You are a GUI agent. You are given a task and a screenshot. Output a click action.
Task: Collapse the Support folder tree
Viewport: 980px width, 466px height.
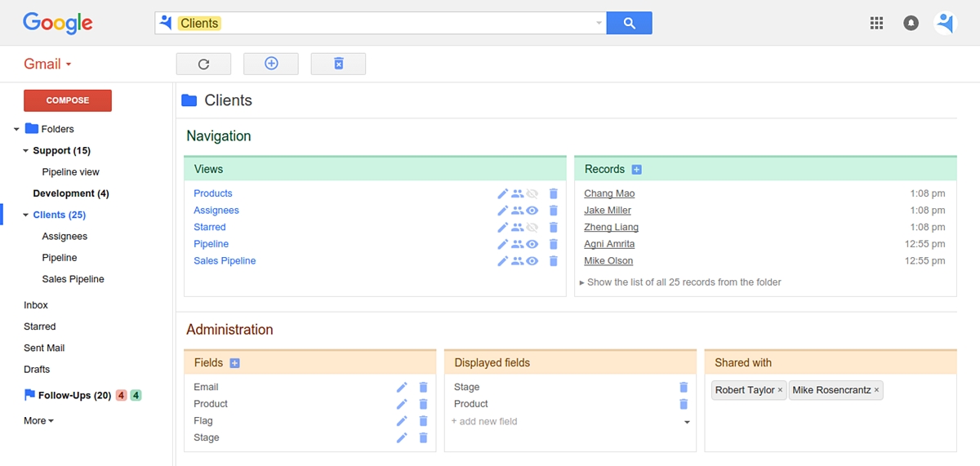click(x=25, y=151)
